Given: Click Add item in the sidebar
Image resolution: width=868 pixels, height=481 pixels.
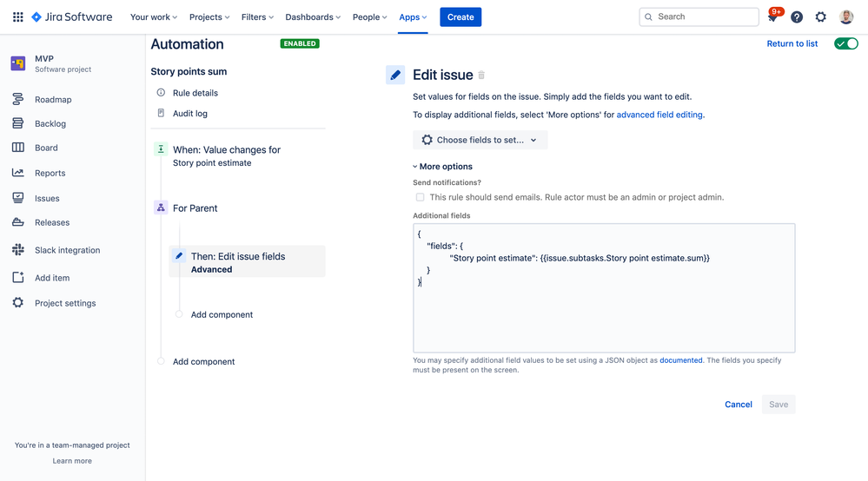Looking at the screenshot, I should pyautogui.click(x=52, y=278).
